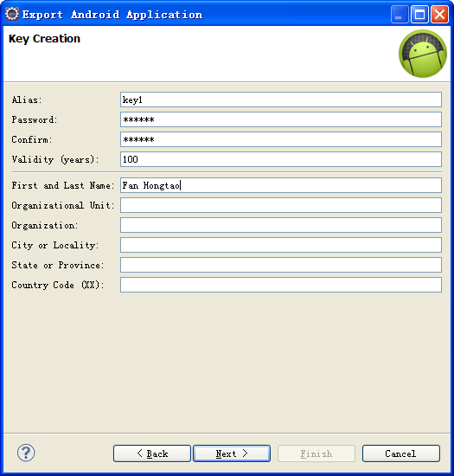Click the City or Locality label
Screen dimensions: 454x476
[55, 245]
